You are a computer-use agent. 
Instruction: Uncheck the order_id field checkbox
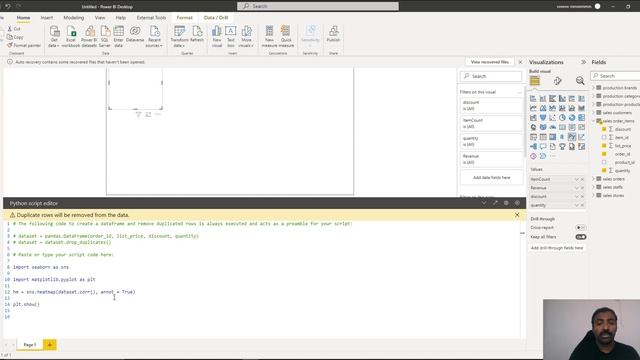[604, 154]
